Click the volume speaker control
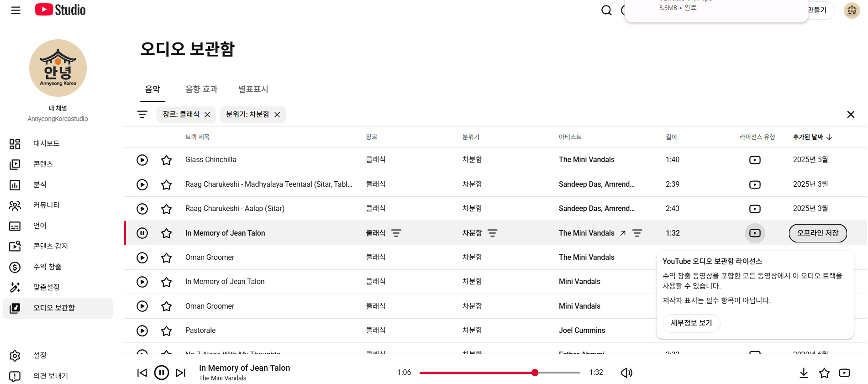 [x=626, y=373]
